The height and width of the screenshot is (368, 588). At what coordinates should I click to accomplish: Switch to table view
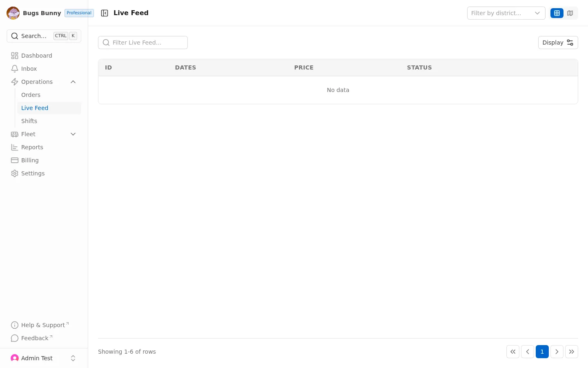click(x=557, y=13)
